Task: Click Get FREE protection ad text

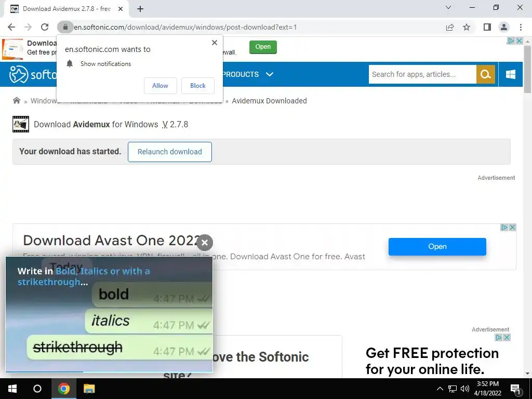Action: click(432, 361)
